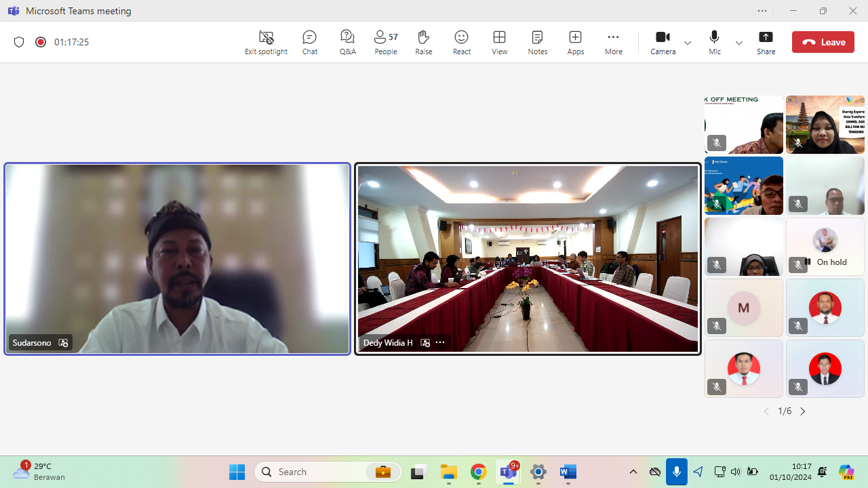This screenshot has width=868, height=488.
Task: Select the participant tile with letter M
Action: coord(743,308)
